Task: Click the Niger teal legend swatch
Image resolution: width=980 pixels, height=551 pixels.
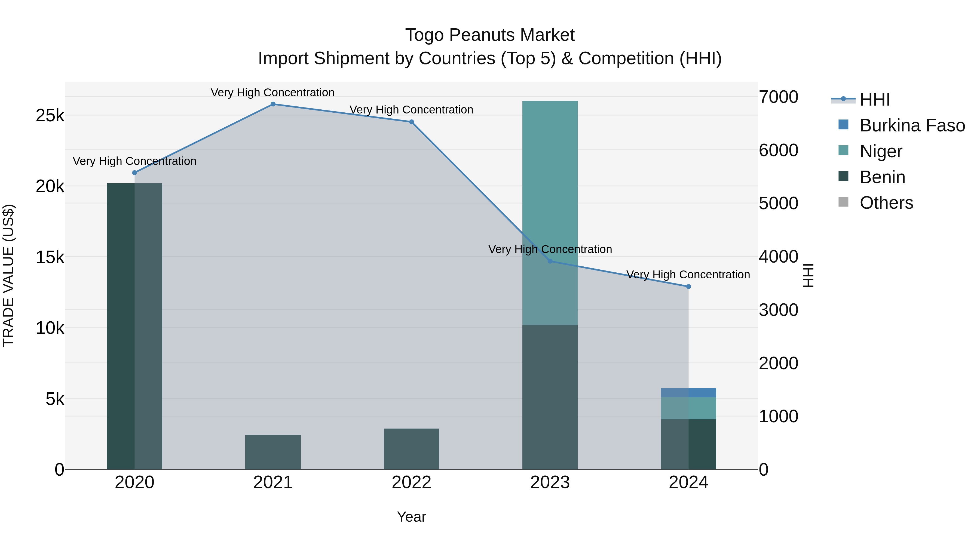Action: (843, 150)
